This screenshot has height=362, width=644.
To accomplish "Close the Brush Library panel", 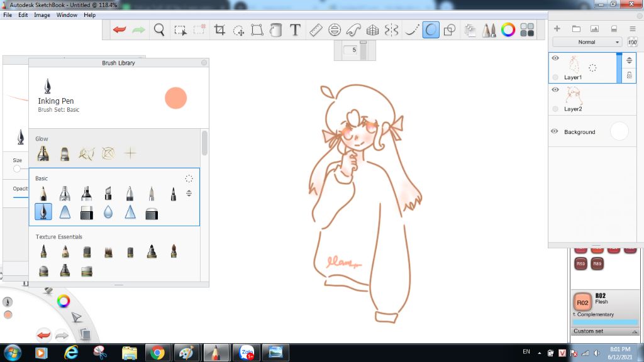I will 204,63.
